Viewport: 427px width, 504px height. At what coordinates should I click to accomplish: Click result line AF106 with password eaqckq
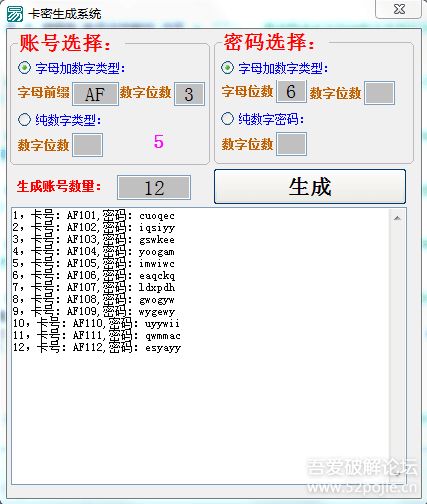(94, 276)
